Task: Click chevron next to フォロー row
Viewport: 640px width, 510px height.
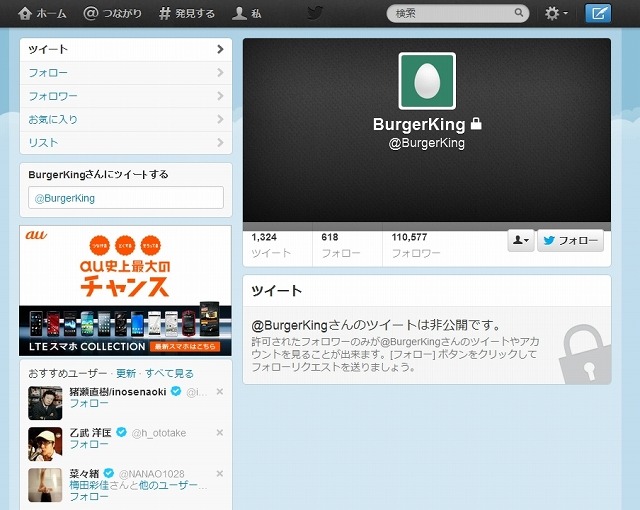Action: coord(220,73)
